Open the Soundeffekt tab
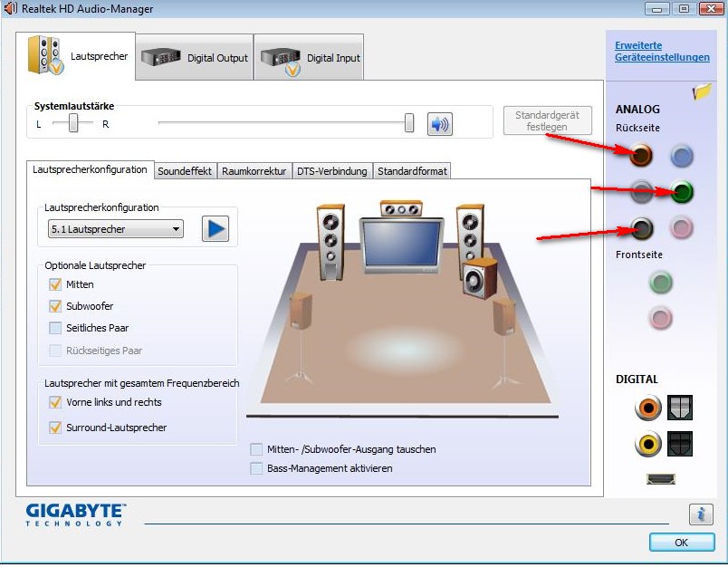Image resolution: width=728 pixels, height=567 pixels. click(x=185, y=171)
